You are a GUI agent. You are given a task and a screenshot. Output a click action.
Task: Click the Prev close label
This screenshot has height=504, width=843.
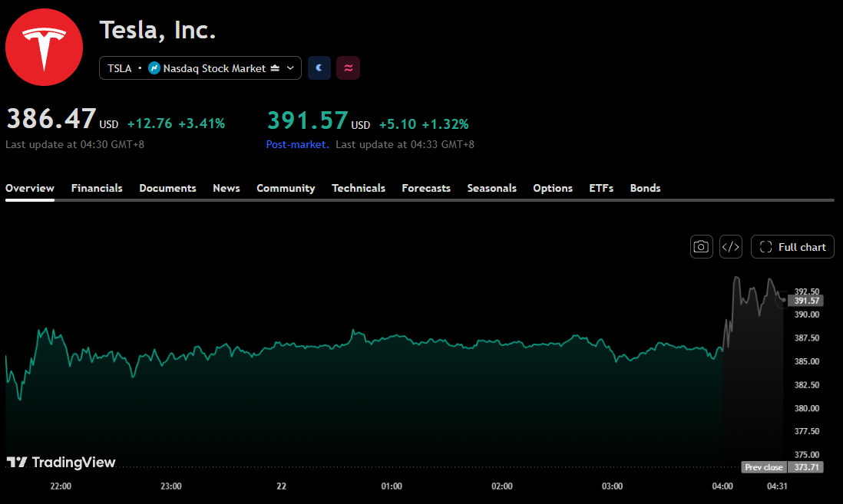click(764, 467)
